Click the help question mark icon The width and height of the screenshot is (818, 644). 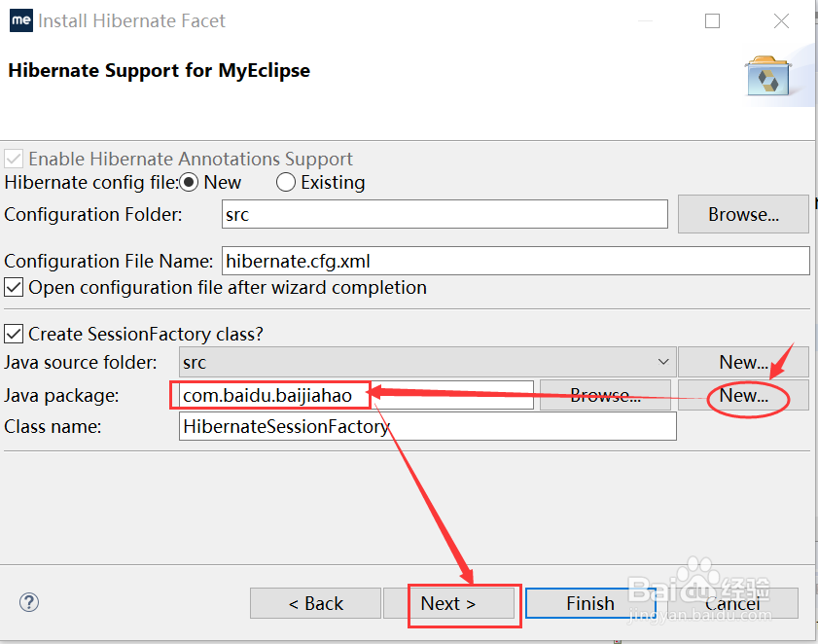pos(29,602)
